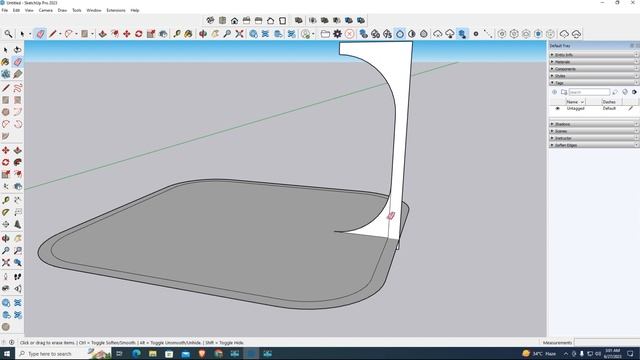This screenshot has height=360, width=640.
Task: Switch to Iso view house icon
Action: point(234,20)
